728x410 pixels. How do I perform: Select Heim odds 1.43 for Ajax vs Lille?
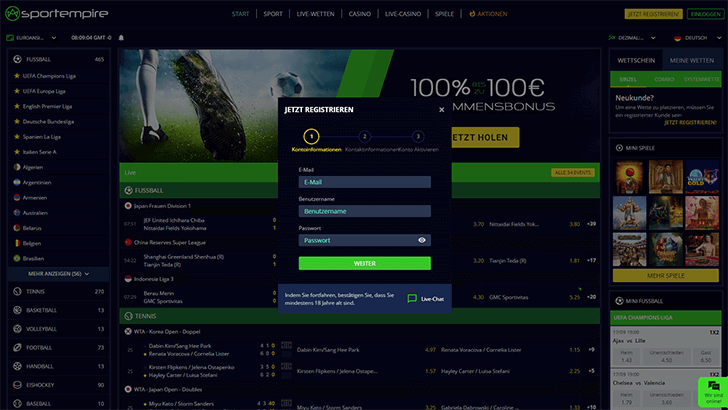pos(626,357)
